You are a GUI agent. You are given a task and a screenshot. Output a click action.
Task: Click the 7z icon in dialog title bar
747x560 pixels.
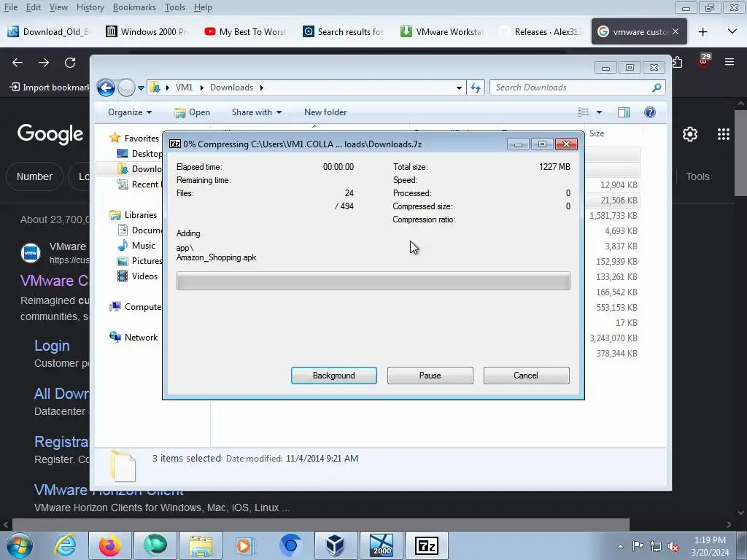tap(175, 144)
